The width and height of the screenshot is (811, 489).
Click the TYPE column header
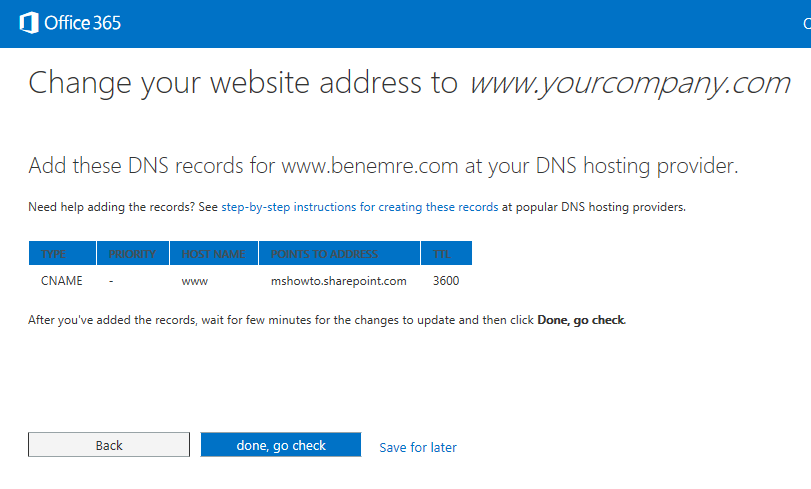(x=63, y=254)
